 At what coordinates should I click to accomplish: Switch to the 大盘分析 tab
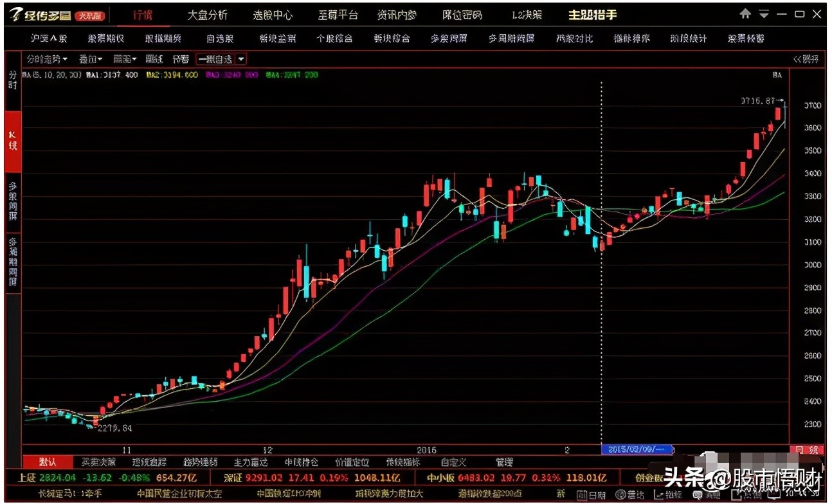coord(207,15)
